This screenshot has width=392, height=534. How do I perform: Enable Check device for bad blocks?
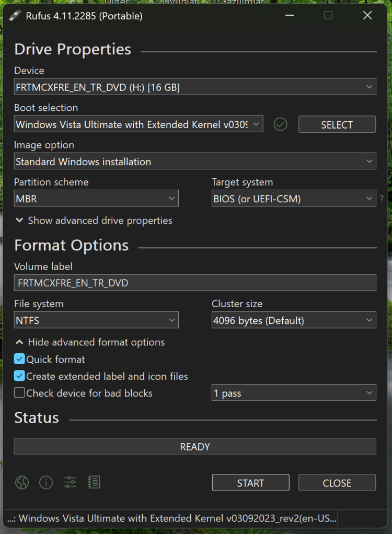tap(19, 393)
